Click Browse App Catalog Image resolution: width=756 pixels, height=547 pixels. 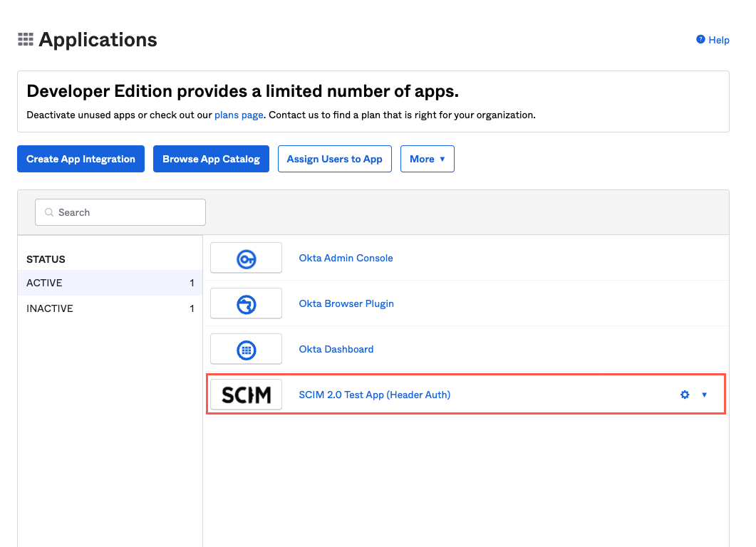[x=211, y=159]
